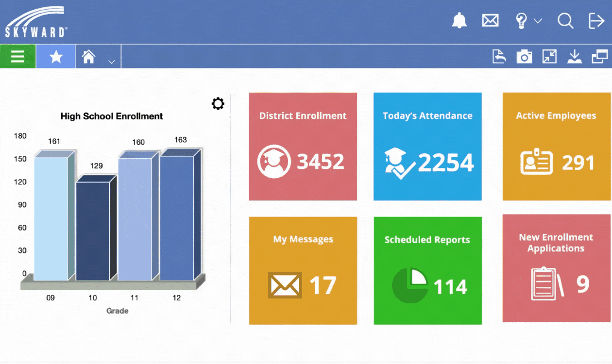This screenshot has width=612, height=364.
Task: Select the grade 11 bar
Action: click(138, 216)
